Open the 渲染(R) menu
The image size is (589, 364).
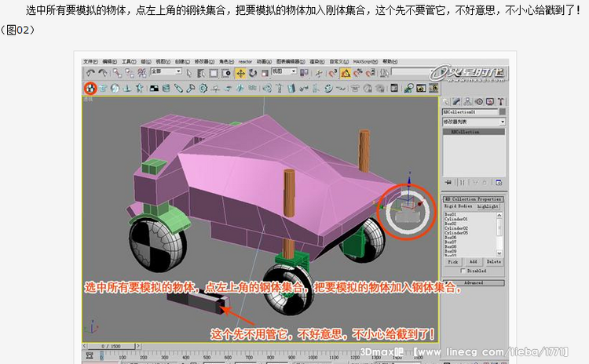click(x=317, y=61)
